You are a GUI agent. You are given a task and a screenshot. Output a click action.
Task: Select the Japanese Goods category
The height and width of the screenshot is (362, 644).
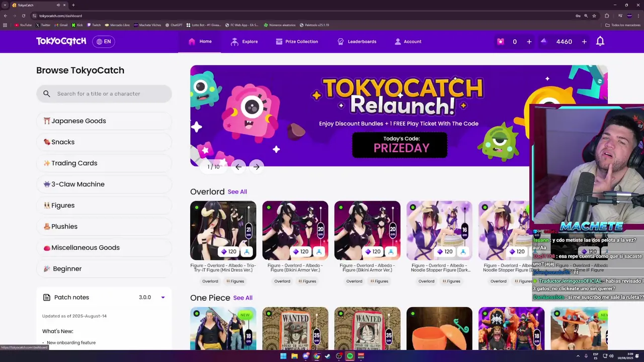104,121
